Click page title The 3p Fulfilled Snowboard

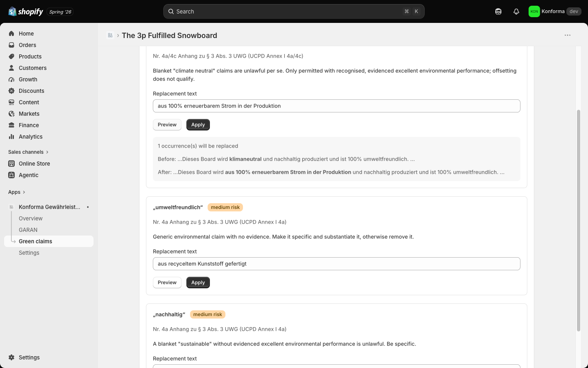point(169,36)
